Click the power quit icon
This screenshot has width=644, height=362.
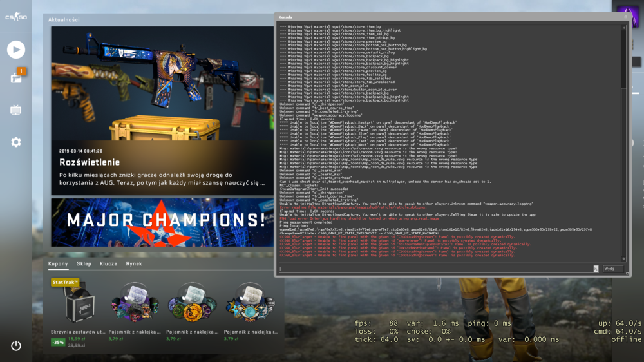click(x=16, y=345)
